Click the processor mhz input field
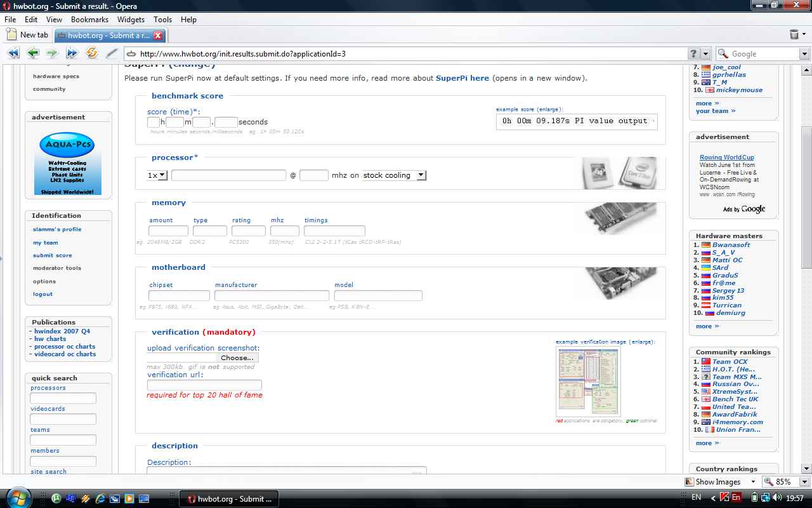Viewport: 812px width, 508px height. [x=314, y=175]
